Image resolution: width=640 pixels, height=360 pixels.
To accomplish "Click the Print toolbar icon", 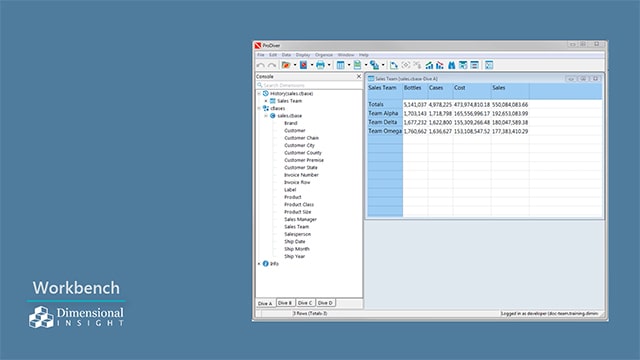I will (320, 65).
